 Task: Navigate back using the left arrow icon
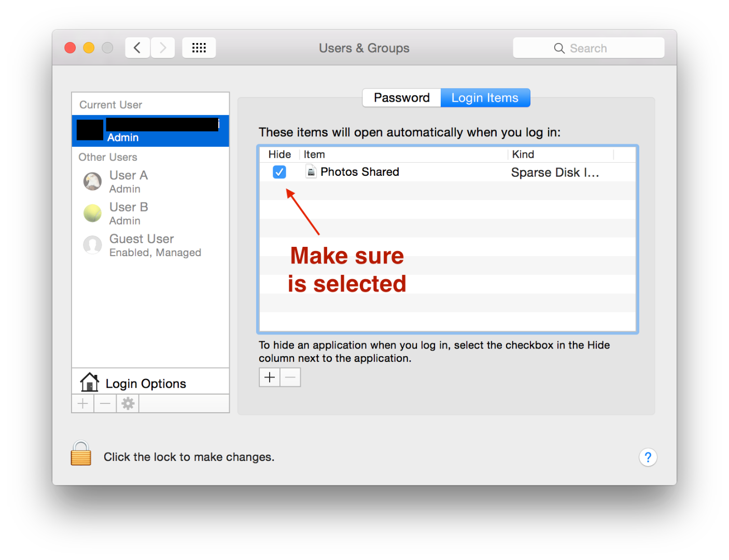coord(137,47)
